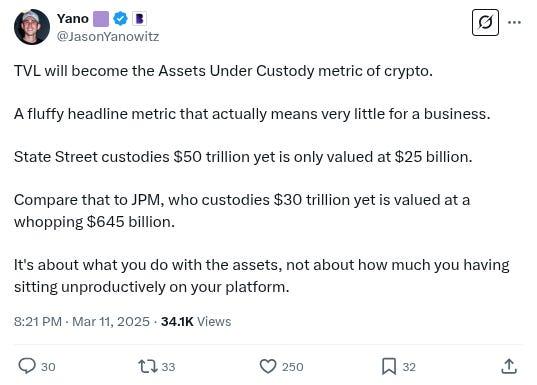537x385 pixels.
Task: Click the repost count 33
Action: point(168,367)
